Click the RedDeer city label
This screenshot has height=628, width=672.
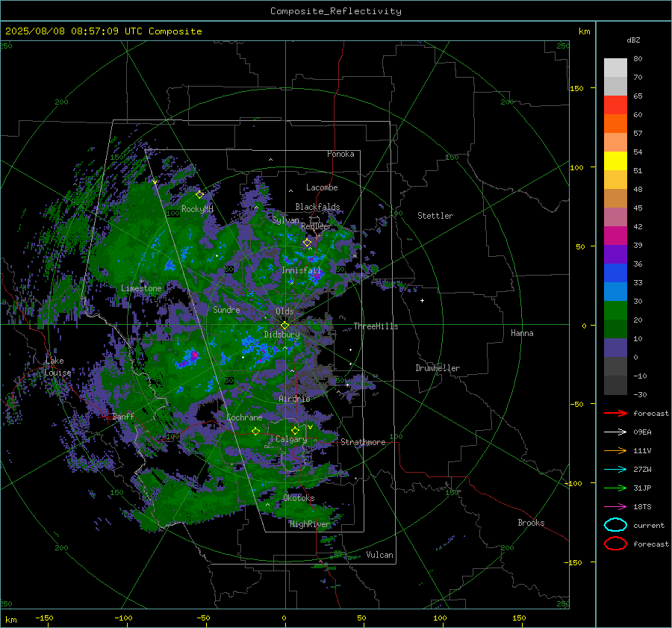click(x=317, y=226)
